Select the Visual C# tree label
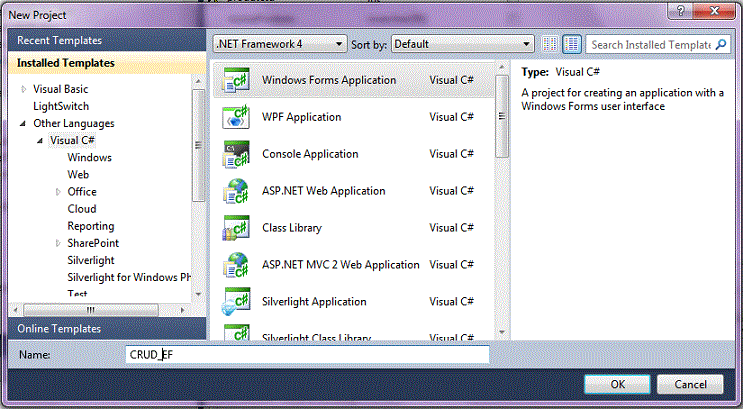 coord(72,140)
